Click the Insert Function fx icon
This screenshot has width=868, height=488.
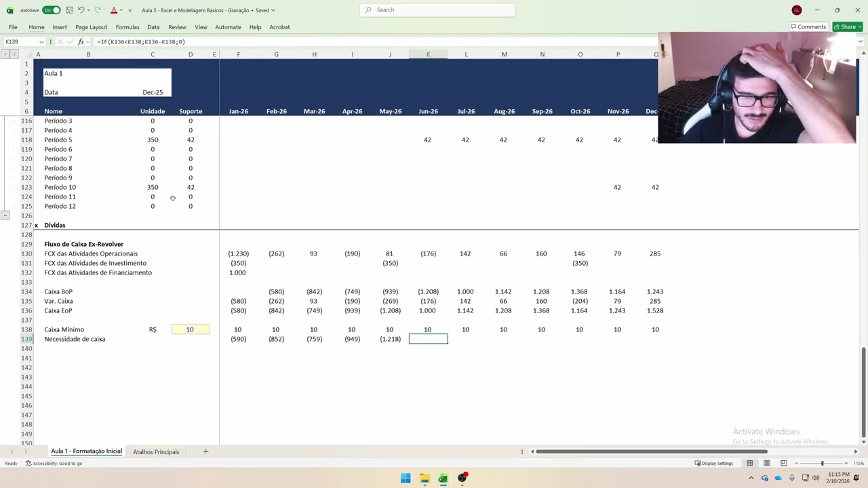coord(81,42)
